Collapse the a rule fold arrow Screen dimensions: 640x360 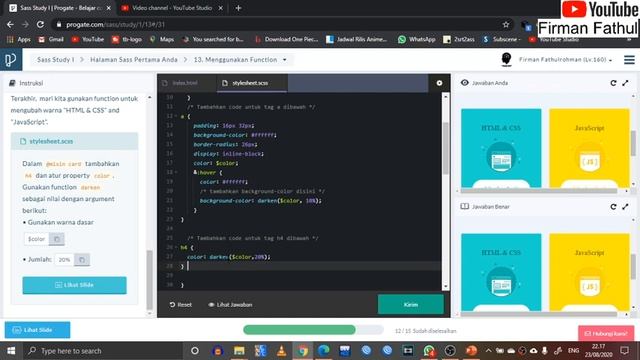[176, 116]
